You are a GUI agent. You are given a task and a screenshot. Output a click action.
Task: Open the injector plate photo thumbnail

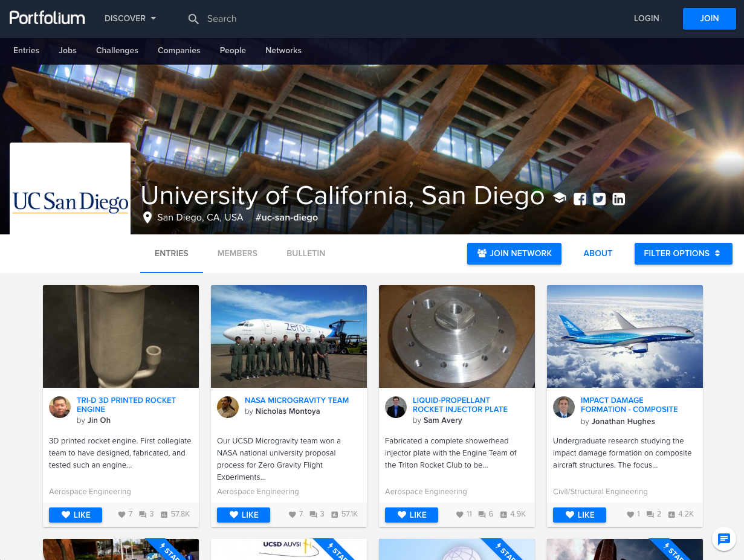[457, 336]
